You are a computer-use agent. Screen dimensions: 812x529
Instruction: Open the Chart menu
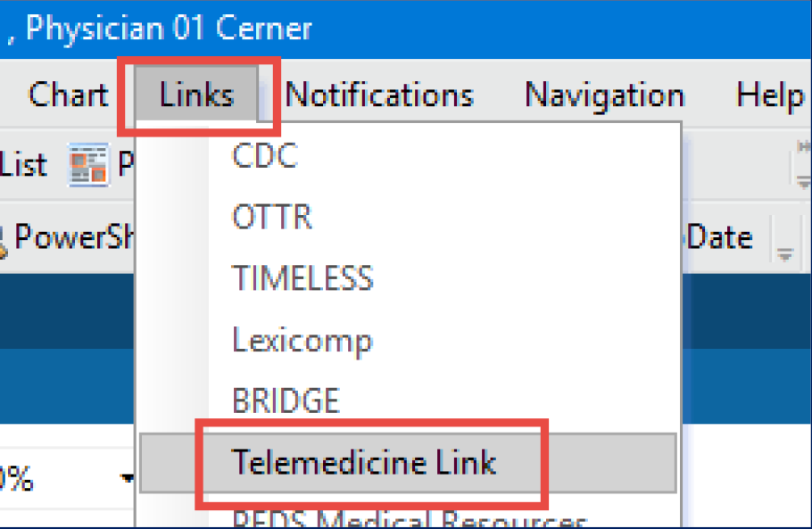(x=68, y=95)
